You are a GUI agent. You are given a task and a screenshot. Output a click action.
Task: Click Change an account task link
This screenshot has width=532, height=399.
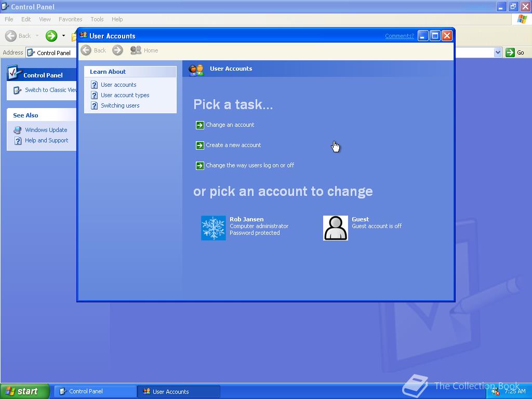pyautogui.click(x=230, y=125)
